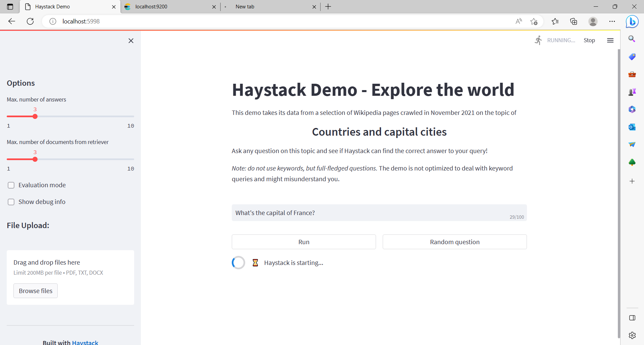Click the page vertical scrollbar
The width and height of the screenshot is (644, 345).
pos(619,194)
